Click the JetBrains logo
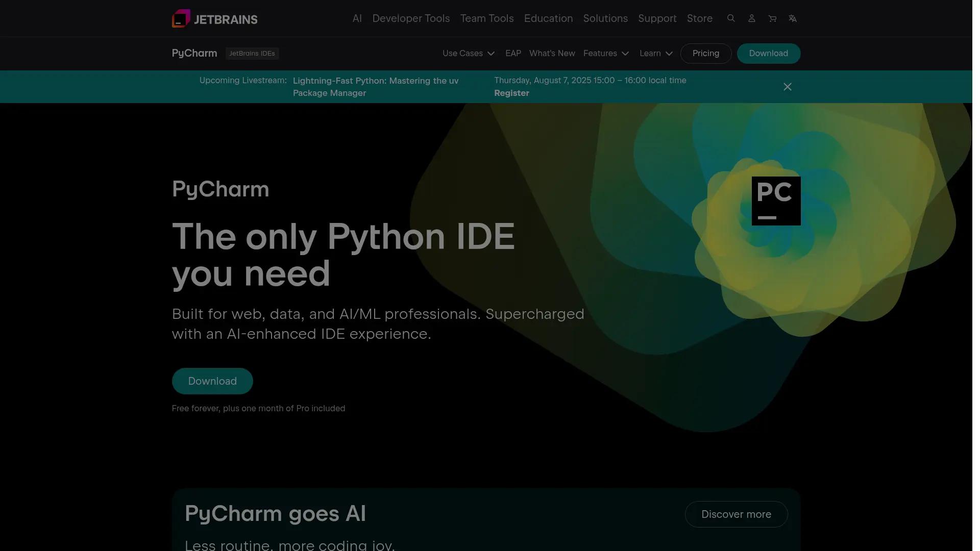The width and height of the screenshot is (980, 551). pyautogui.click(x=214, y=18)
